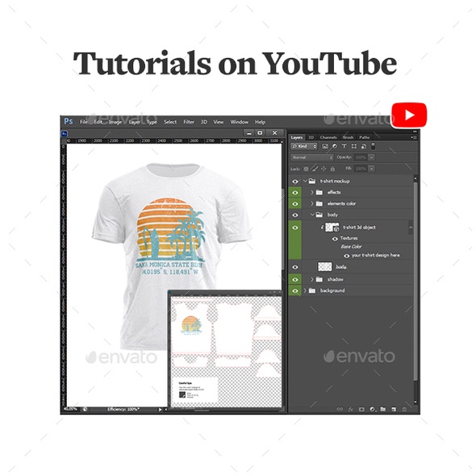
Task: Click the new adjustment layer icon
Action: pyautogui.click(x=373, y=409)
